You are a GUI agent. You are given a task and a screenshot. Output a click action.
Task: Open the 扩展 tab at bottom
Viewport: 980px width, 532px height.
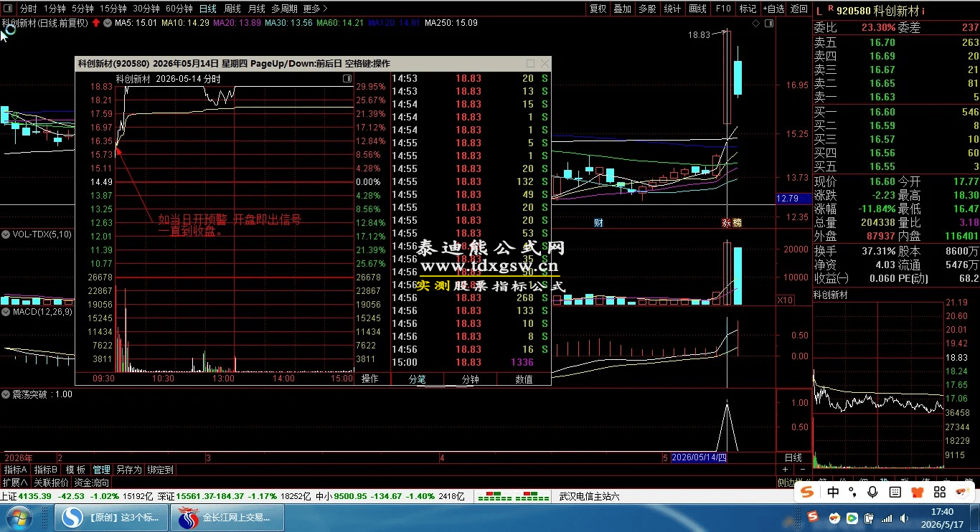coord(15,483)
